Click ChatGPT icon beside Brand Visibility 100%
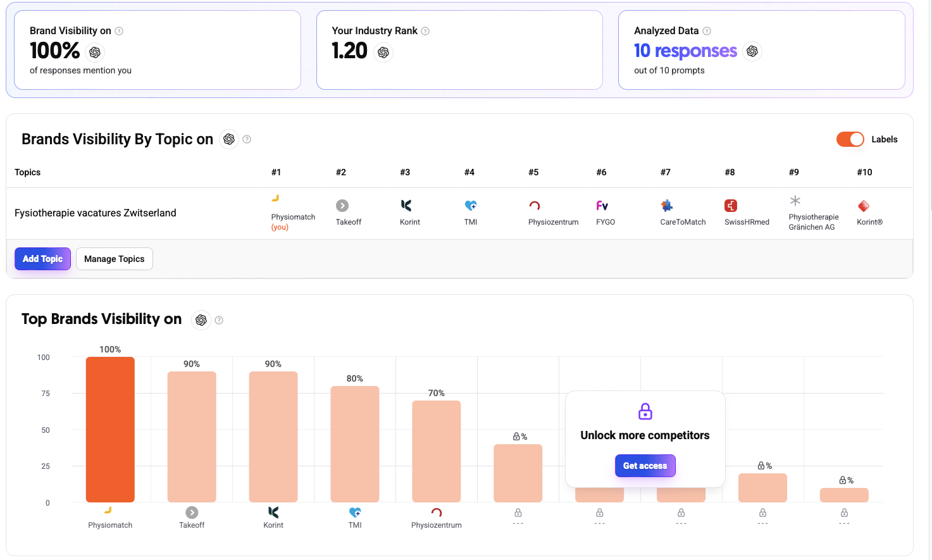Screen dimensions: 932x560 (x=96, y=52)
